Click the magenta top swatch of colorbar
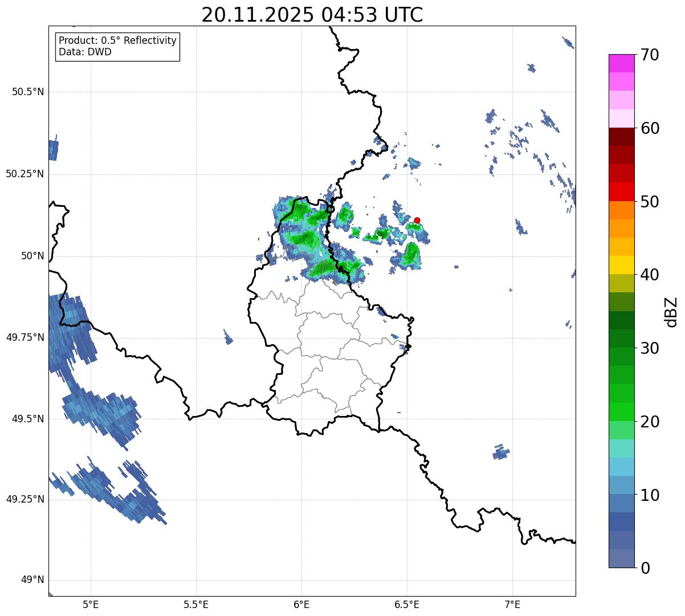Screen dimensions: 685x616 622,63
